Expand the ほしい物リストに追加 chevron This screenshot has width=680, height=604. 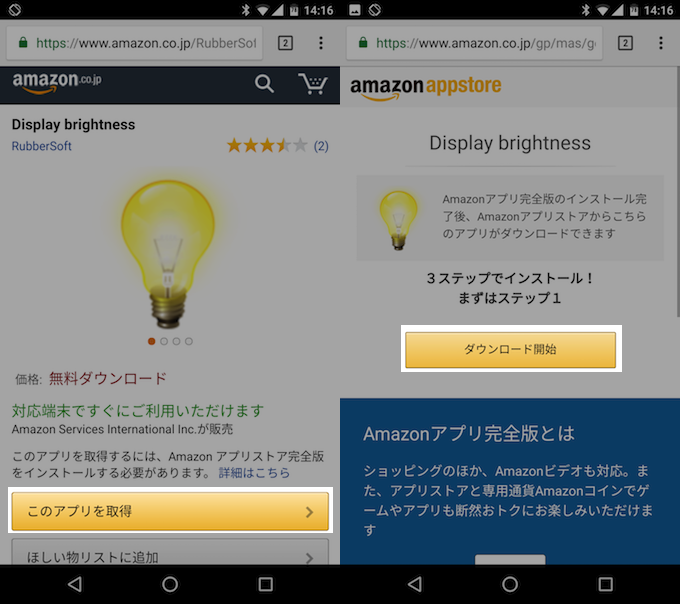coord(309,558)
